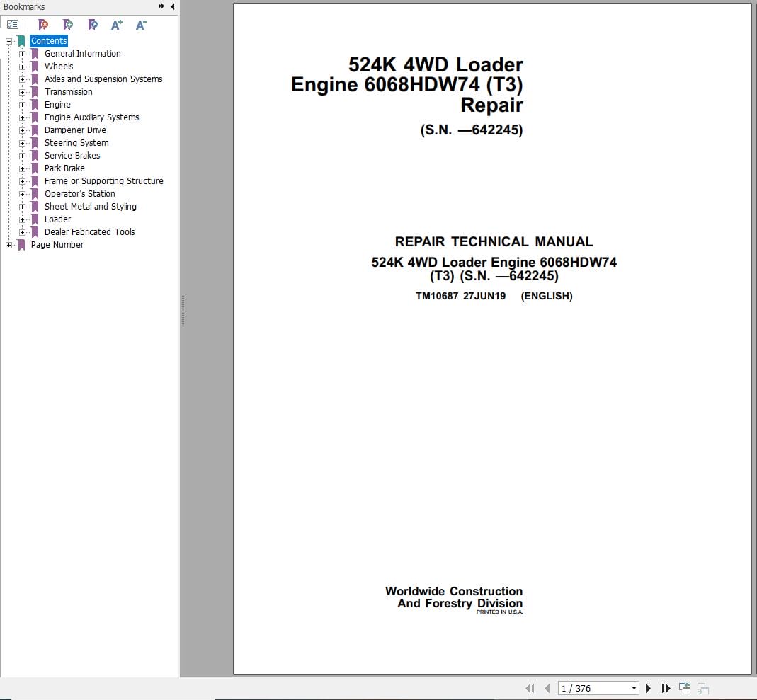This screenshot has height=700, width=757.
Task: Click the Page Number bookmark icon
Action: tap(21, 245)
